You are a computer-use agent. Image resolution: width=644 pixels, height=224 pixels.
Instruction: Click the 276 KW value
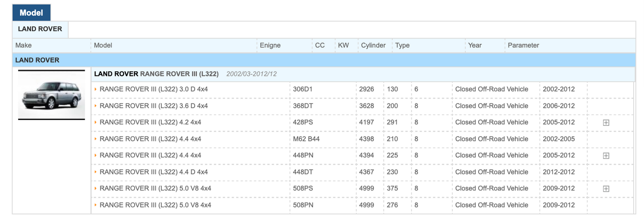(393, 205)
